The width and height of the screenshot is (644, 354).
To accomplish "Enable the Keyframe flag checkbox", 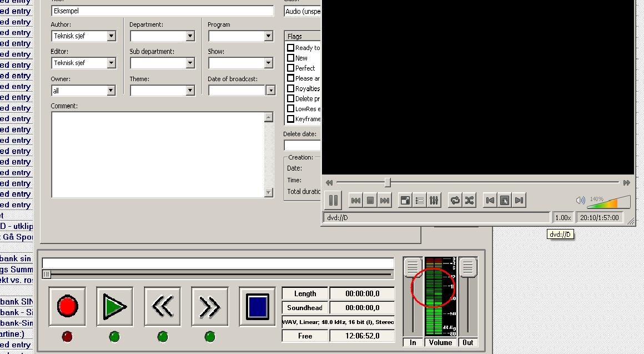I will [x=290, y=119].
